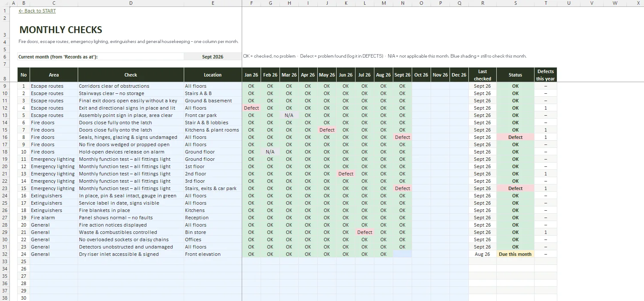This screenshot has width=644, height=301.
Task: Select the Corridors clear of obstructions cell
Action: 131,86
